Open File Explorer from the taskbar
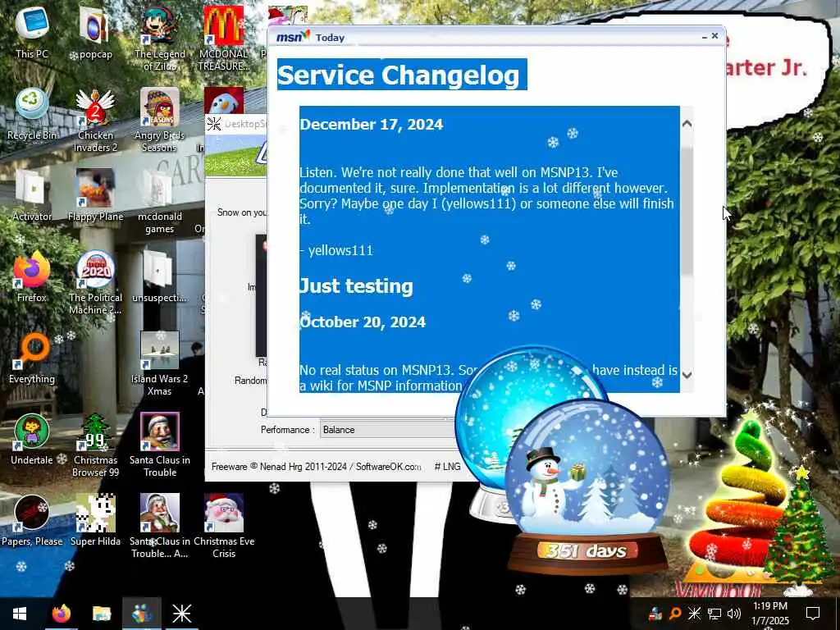Screen dimensions: 840x630 pyautogui.click(x=101, y=614)
